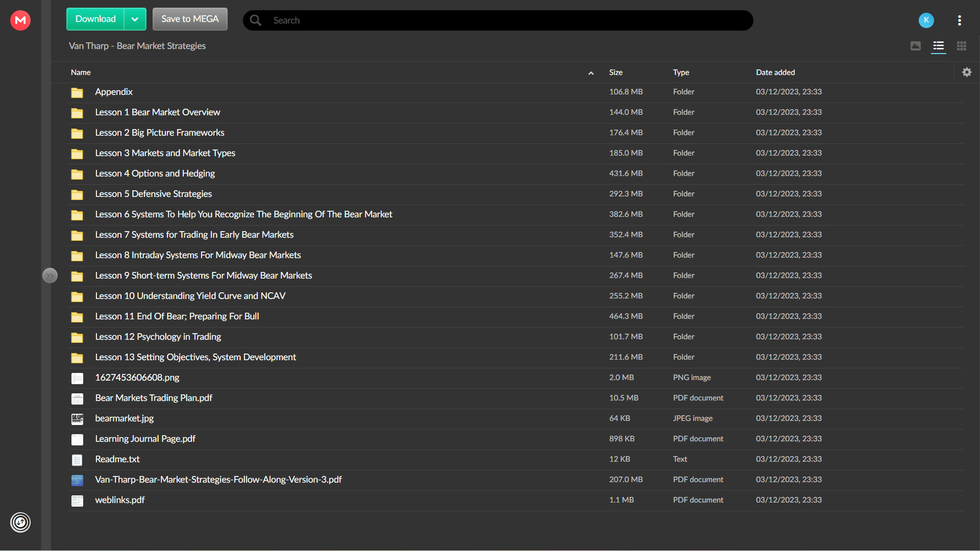Click Lesson 8 folder icon
980x551 pixels.
(x=77, y=256)
